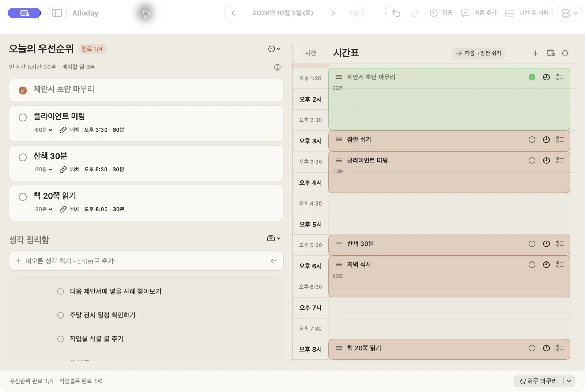This screenshot has height=392, width=585.
Task: Open subtask list icon on 책 20쪽 읽기 block
Action: 560,348
